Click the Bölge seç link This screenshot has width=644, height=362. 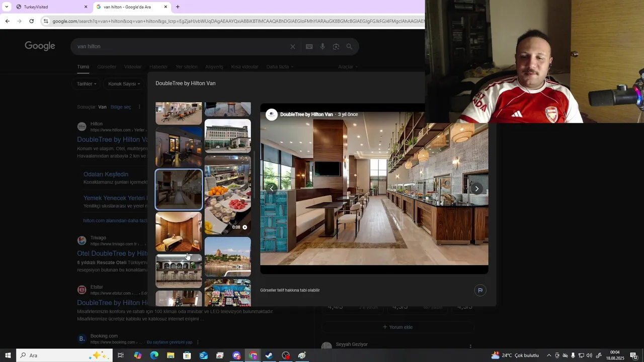[121, 107]
